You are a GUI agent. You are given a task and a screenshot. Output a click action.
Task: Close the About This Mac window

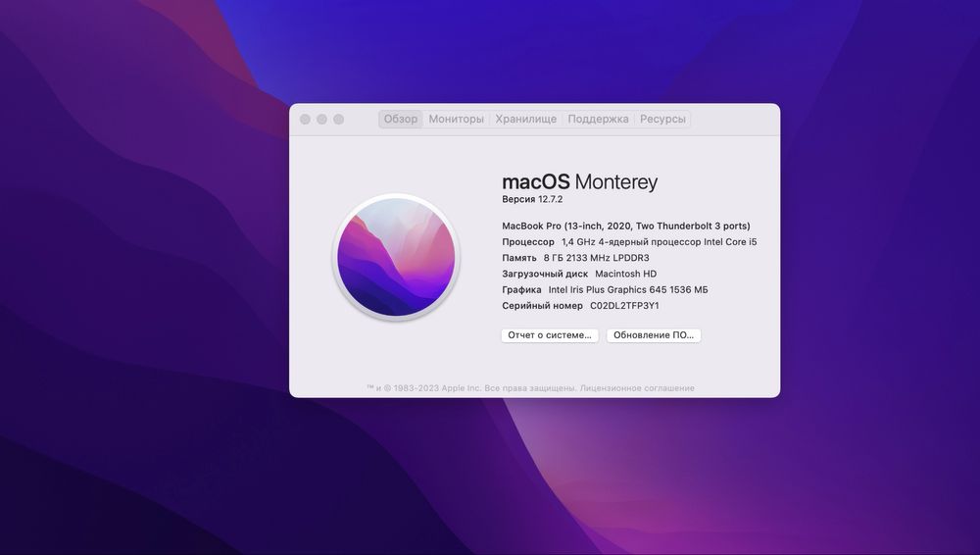[x=305, y=119]
